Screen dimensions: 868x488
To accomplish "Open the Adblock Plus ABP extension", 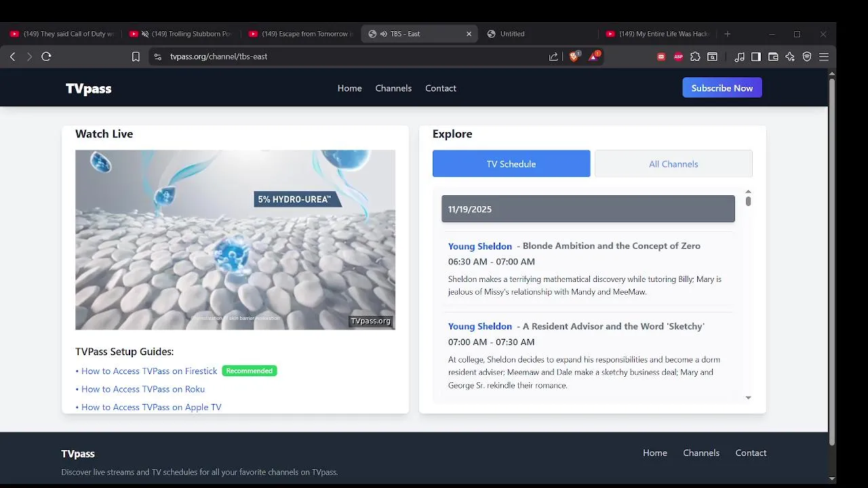I will pyautogui.click(x=678, y=57).
